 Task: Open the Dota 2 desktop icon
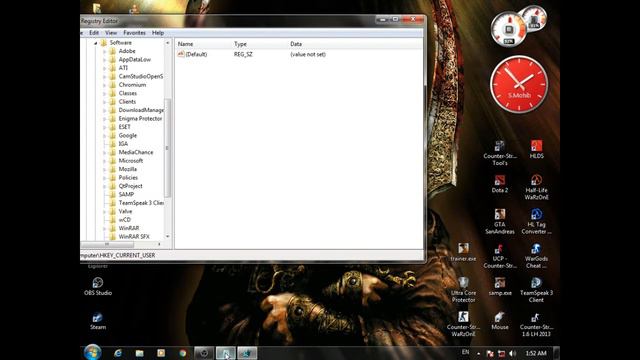pos(500,184)
